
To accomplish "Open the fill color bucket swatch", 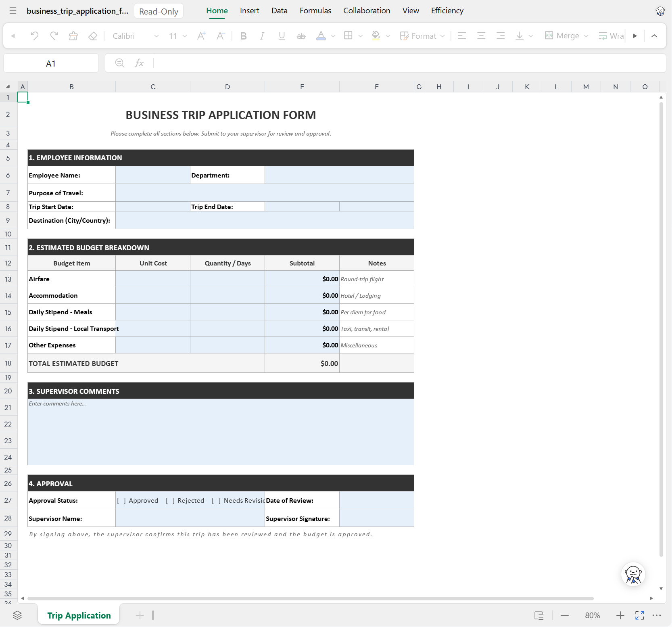I will (376, 36).
